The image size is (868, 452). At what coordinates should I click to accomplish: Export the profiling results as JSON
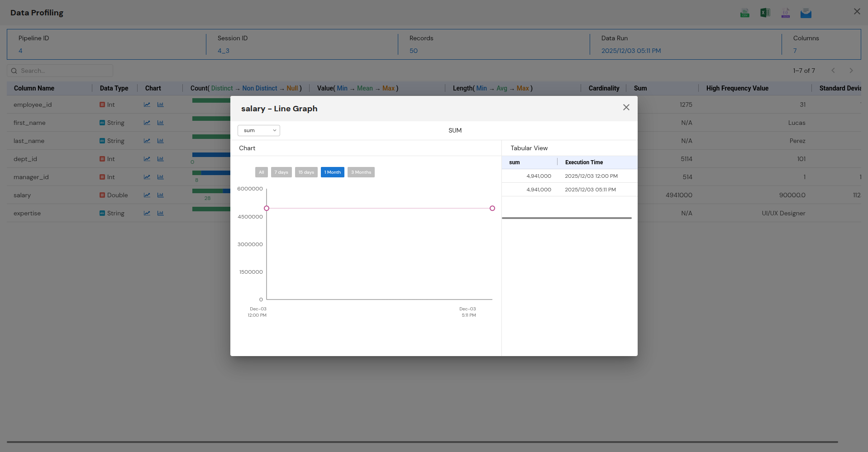786,13
